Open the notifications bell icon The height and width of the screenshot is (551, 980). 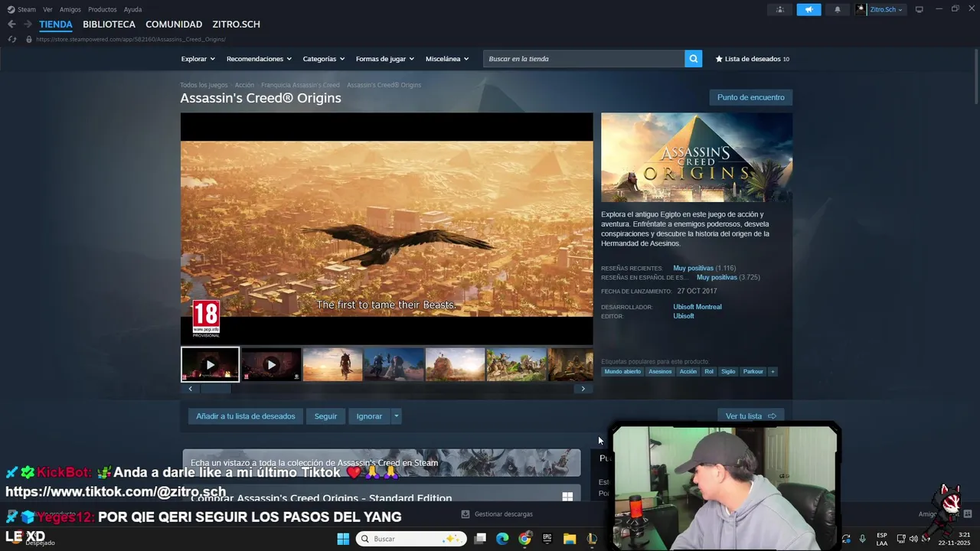(x=837, y=9)
